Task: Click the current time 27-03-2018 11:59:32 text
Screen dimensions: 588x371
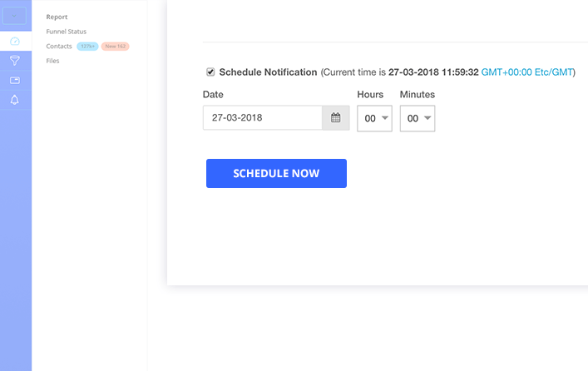Action: (x=433, y=72)
